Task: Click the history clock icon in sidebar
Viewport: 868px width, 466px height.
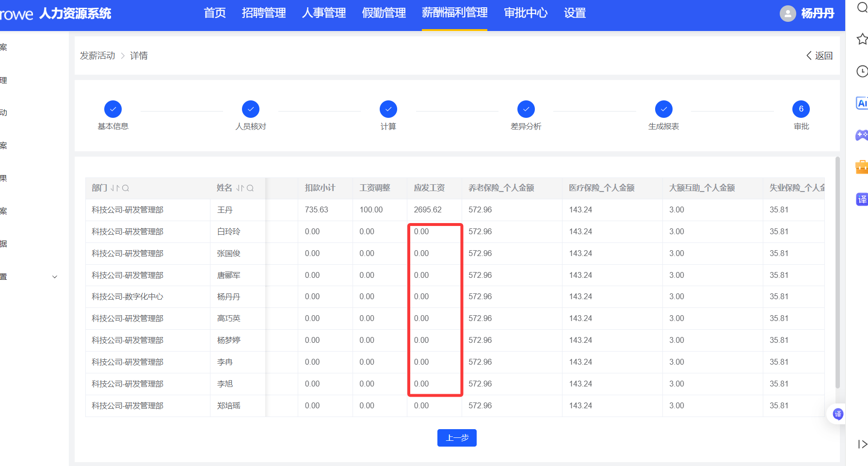Action: click(x=862, y=71)
